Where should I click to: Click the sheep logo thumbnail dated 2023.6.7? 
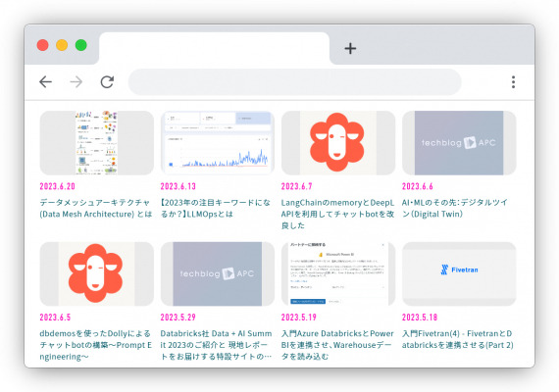point(338,142)
